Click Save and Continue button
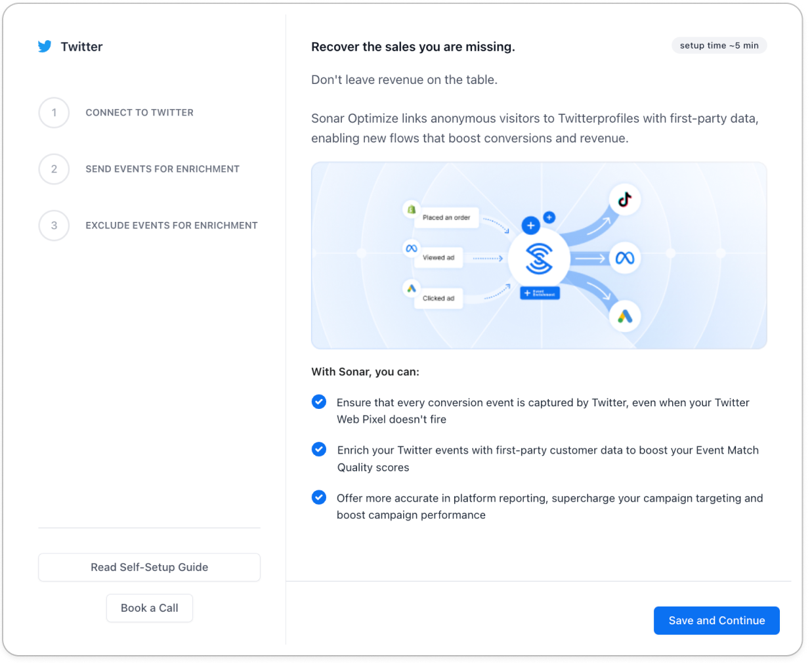812x663 pixels. coord(717,620)
